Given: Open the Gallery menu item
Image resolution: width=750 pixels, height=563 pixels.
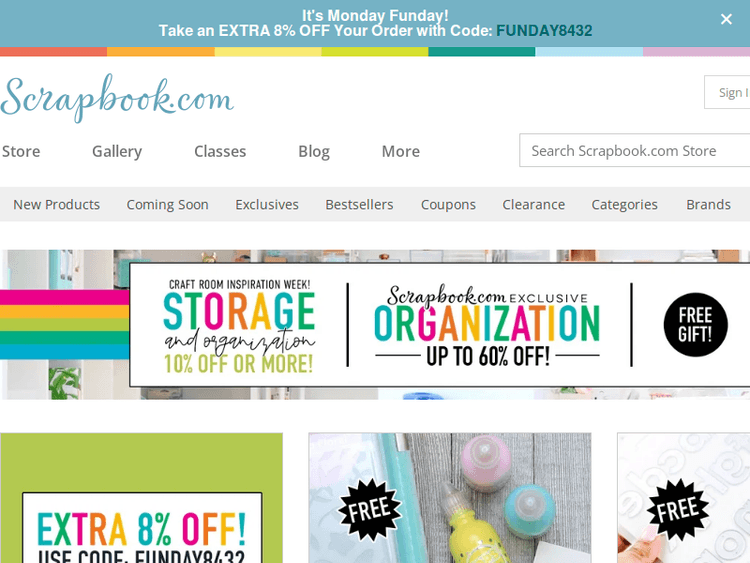Looking at the screenshot, I should (117, 151).
